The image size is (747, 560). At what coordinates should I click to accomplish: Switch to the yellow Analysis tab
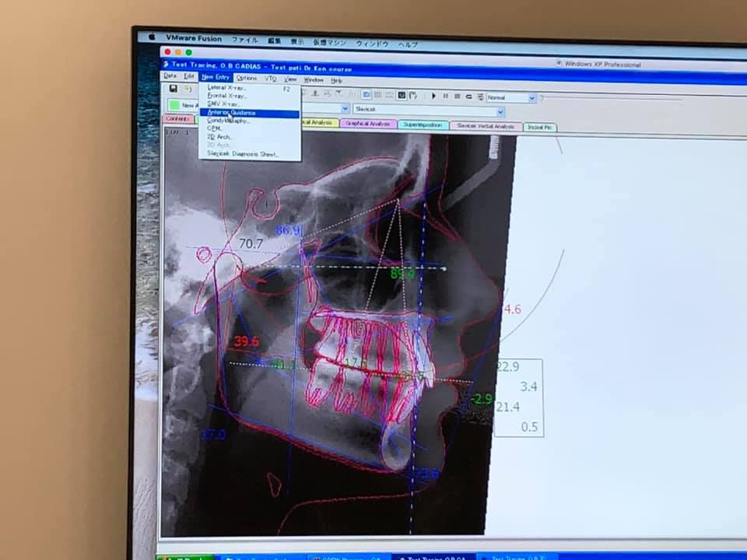click(x=319, y=122)
